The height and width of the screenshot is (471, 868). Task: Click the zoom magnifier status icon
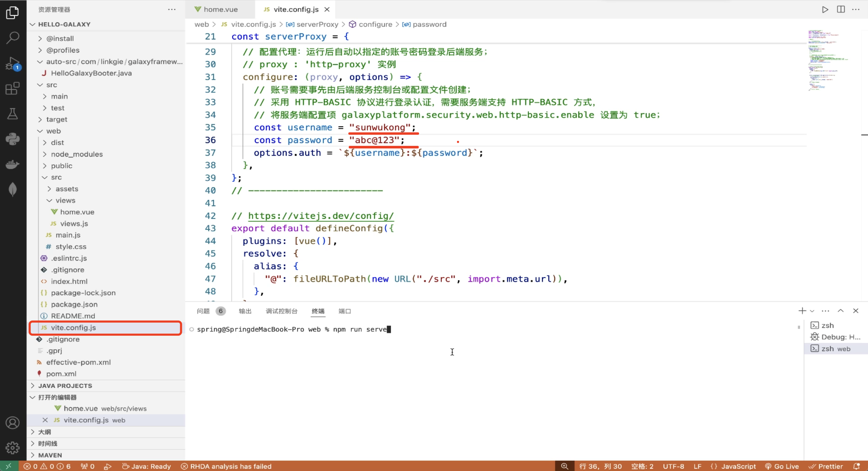point(565,466)
